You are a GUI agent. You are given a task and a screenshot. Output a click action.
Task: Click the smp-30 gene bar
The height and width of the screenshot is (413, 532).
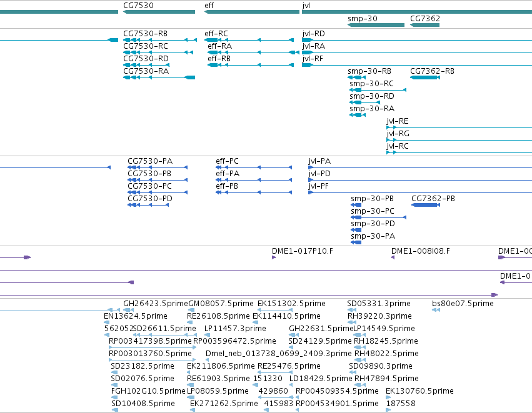pos(376,25)
